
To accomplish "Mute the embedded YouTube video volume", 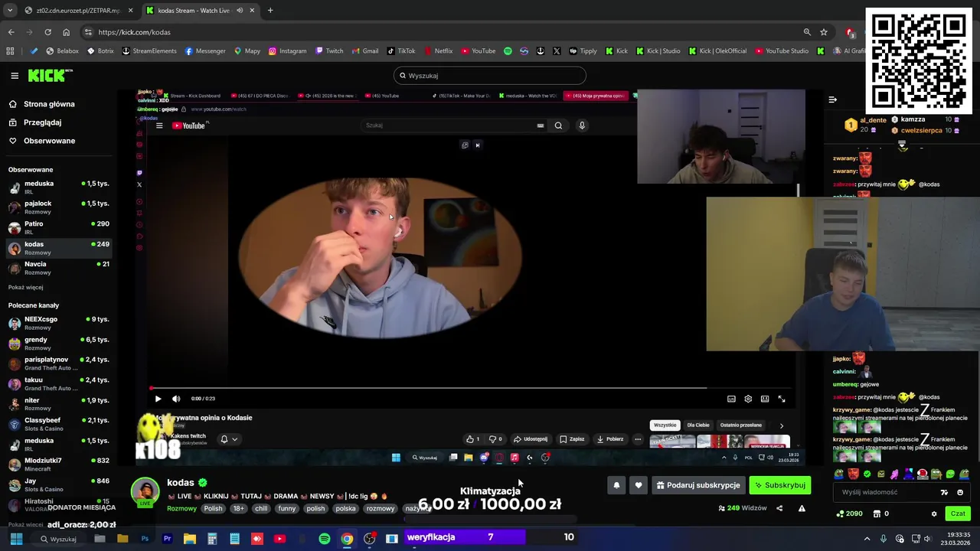I will point(176,399).
